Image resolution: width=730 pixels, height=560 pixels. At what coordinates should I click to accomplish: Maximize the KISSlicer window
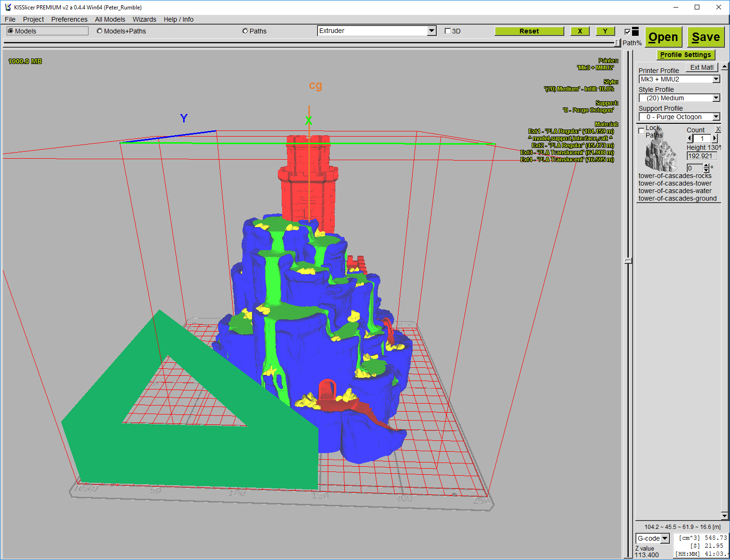point(697,7)
